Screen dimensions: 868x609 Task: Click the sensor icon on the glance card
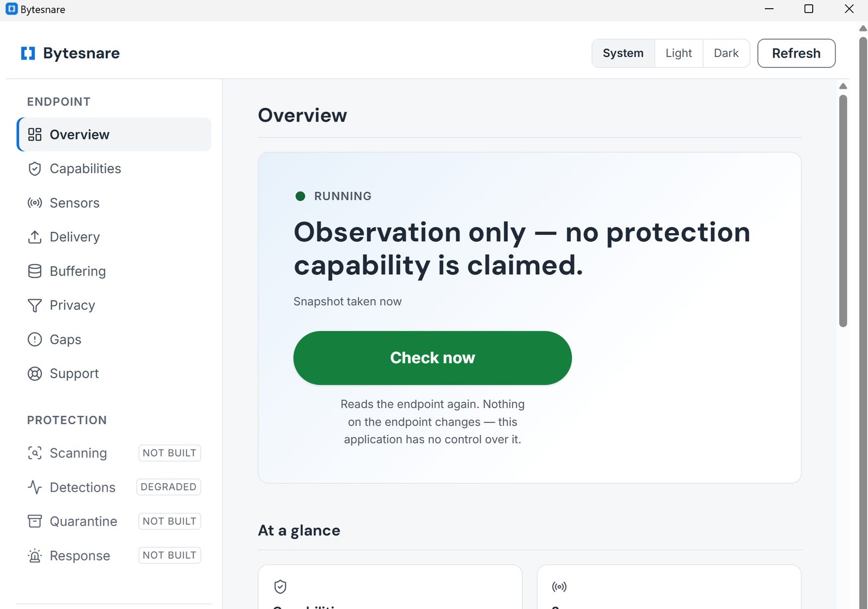559,587
